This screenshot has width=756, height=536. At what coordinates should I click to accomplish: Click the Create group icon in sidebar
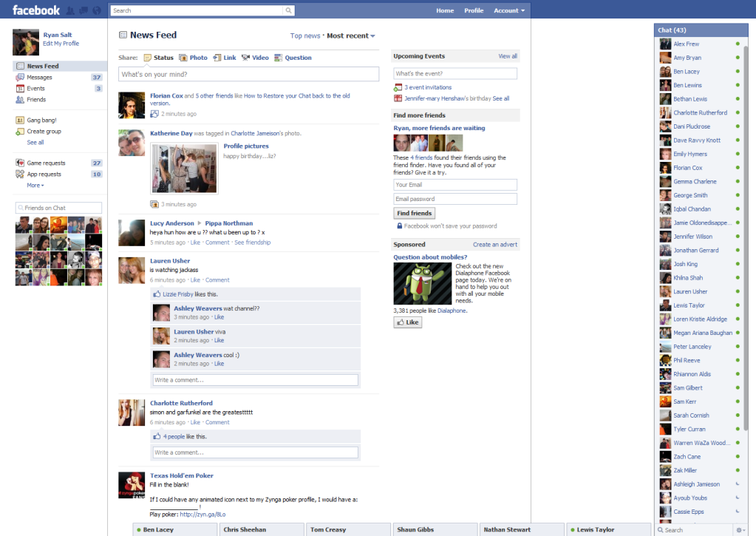[x=20, y=132]
